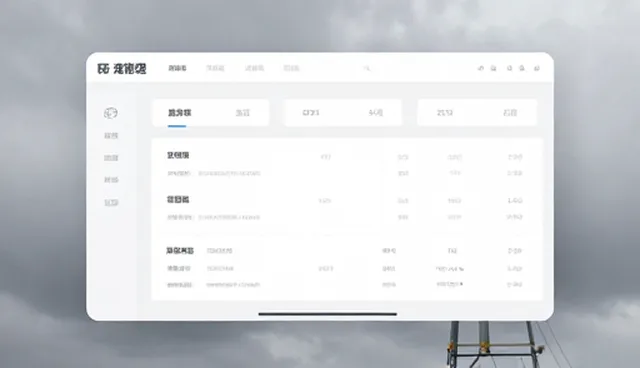Viewport: 640px width, 368px height.
Task: Open the last text item in the left sidebar
Action: click(x=111, y=202)
